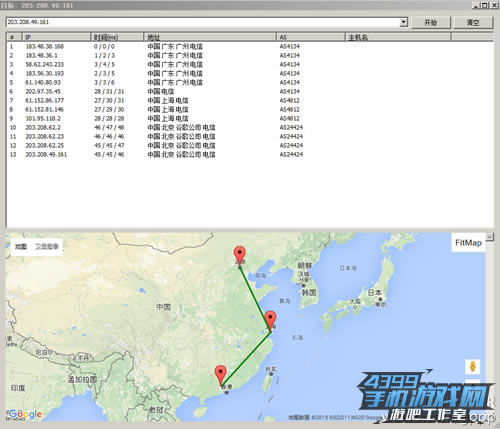Click the 日本 label on the map
The image size is (500, 429).
click(x=374, y=293)
